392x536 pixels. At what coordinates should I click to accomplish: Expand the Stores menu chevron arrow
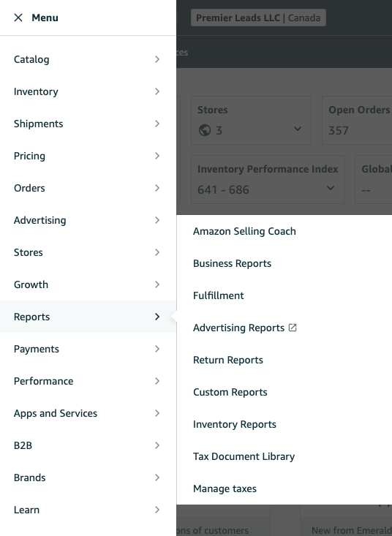coord(157,252)
